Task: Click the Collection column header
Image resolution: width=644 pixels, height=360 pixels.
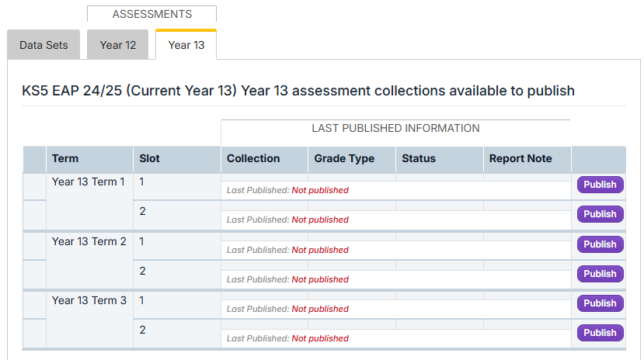Action: pos(253,158)
